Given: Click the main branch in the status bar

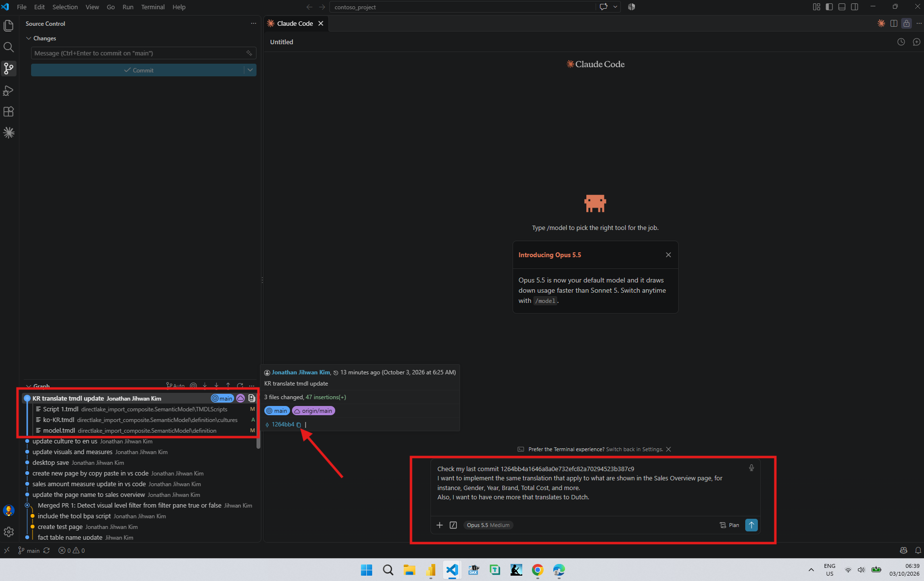Looking at the screenshot, I should pyautogui.click(x=29, y=550).
